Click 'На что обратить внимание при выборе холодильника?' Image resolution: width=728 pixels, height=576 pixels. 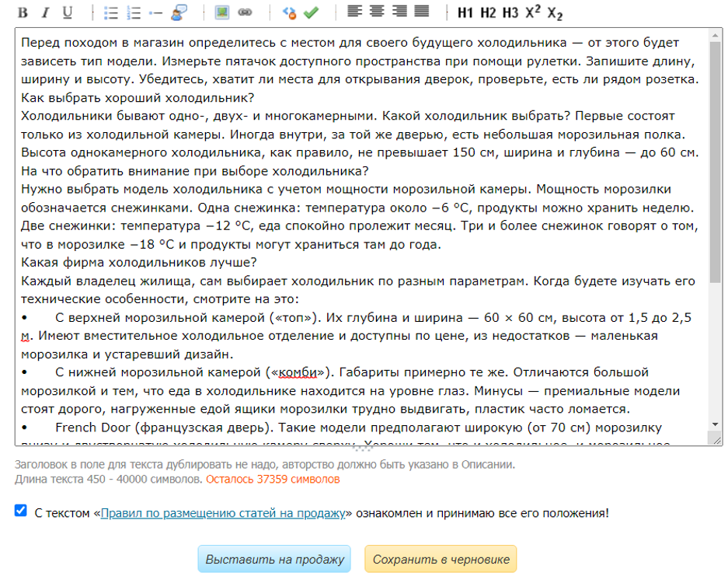(194, 172)
